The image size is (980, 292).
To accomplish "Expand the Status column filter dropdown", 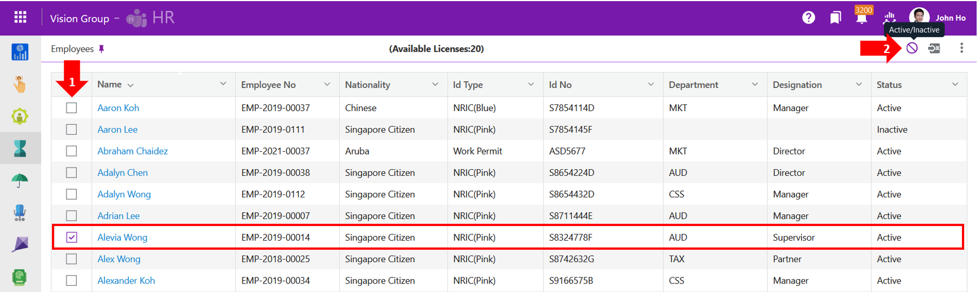I will 955,85.
